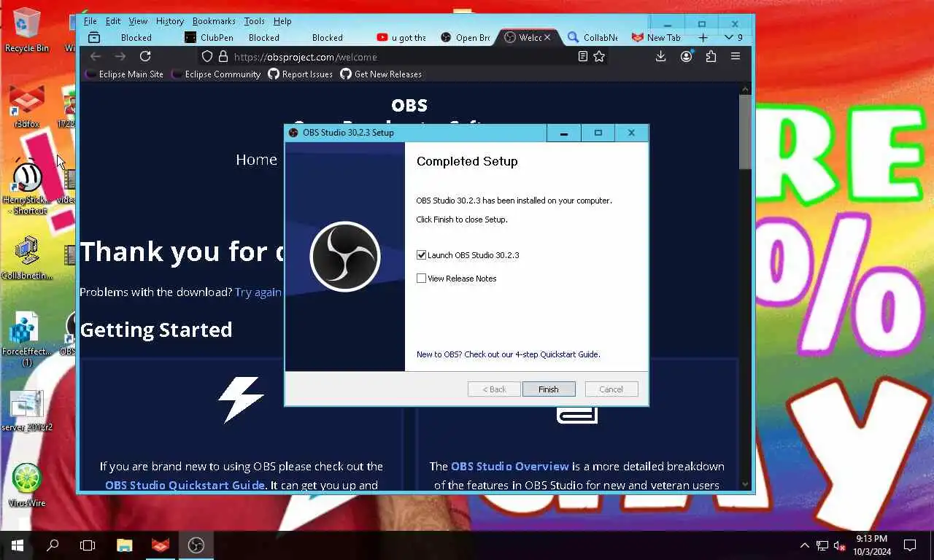
Task: Go forward with the browser forward arrow
Action: point(120,56)
